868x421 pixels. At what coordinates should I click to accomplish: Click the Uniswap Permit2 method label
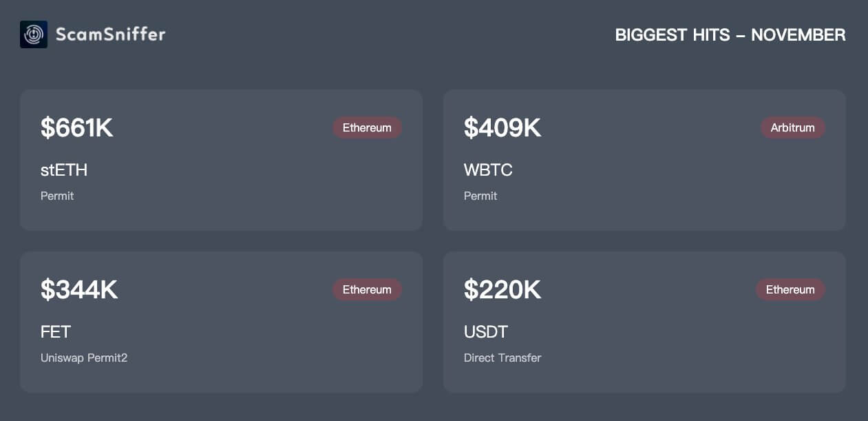pos(84,358)
